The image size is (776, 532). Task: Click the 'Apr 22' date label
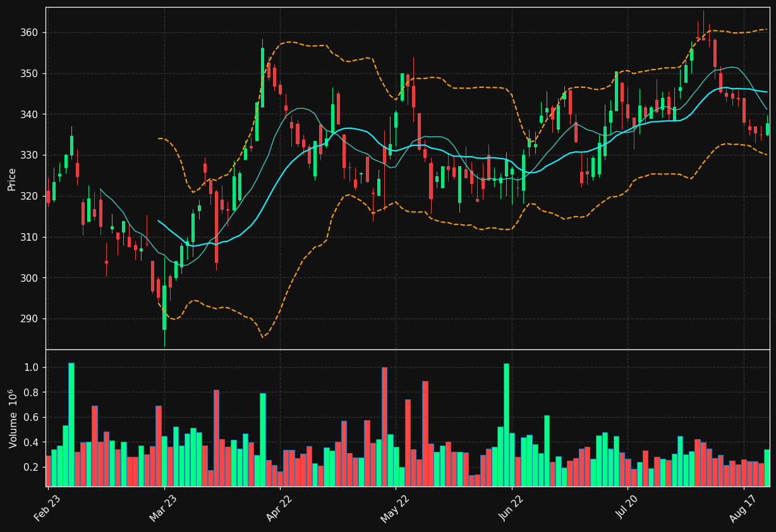(279, 509)
